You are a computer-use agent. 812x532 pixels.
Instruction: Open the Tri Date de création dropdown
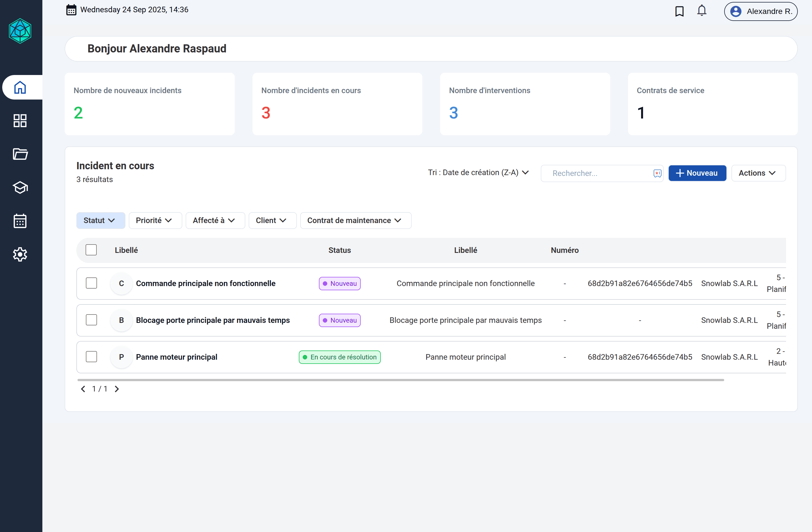tap(478, 173)
